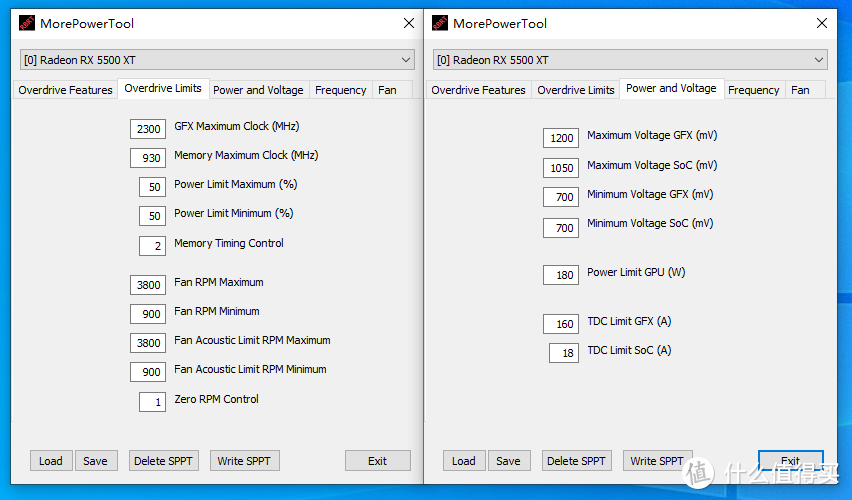Screen dimensions: 852x500
Task: Click the 'Power Limit GPU (W)' label
Action: coord(636,272)
